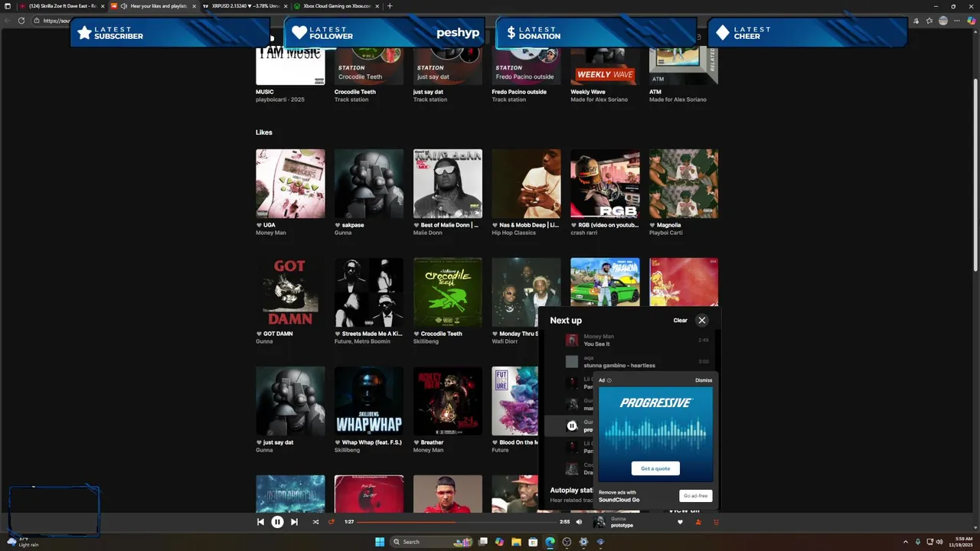Skip to the next track in player
Viewport: 980px width, 551px height.
tap(294, 522)
